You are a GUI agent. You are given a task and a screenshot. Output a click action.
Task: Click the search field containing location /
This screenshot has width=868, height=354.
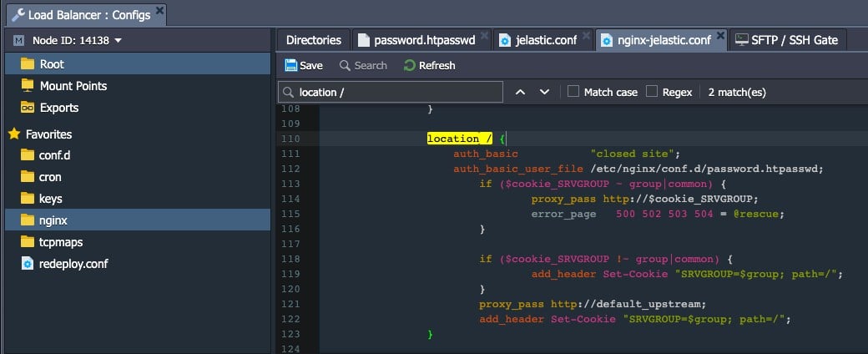391,92
